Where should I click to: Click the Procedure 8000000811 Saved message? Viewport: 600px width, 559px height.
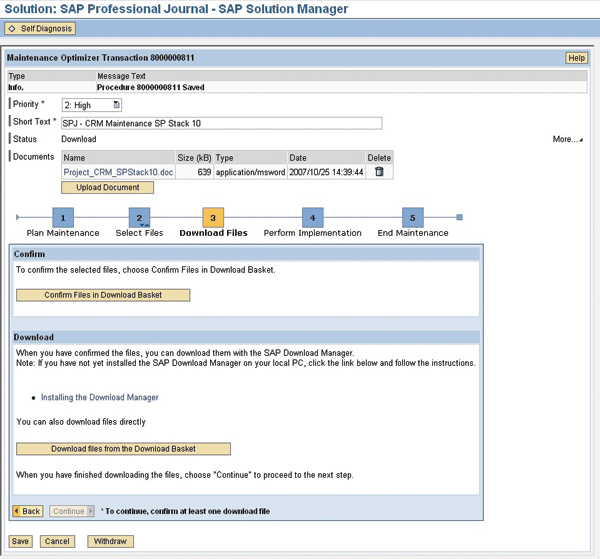click(x=150, y=87)
